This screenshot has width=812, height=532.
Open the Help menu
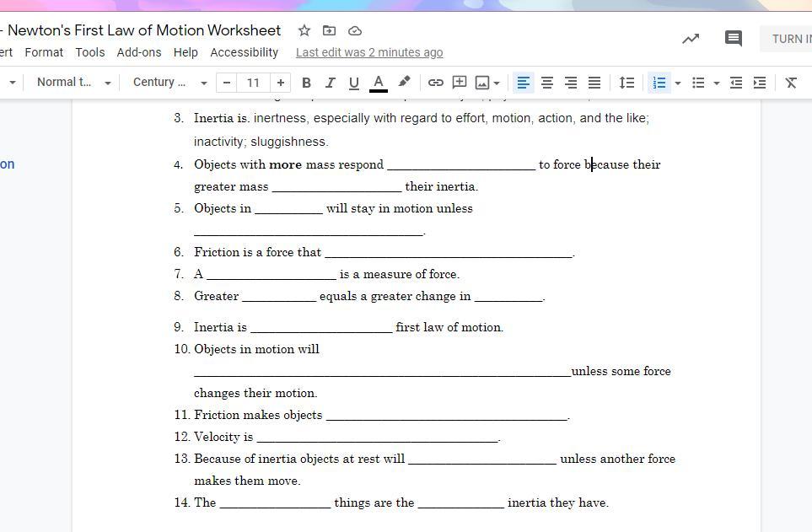pyautogui.click(x=186, y=52)
